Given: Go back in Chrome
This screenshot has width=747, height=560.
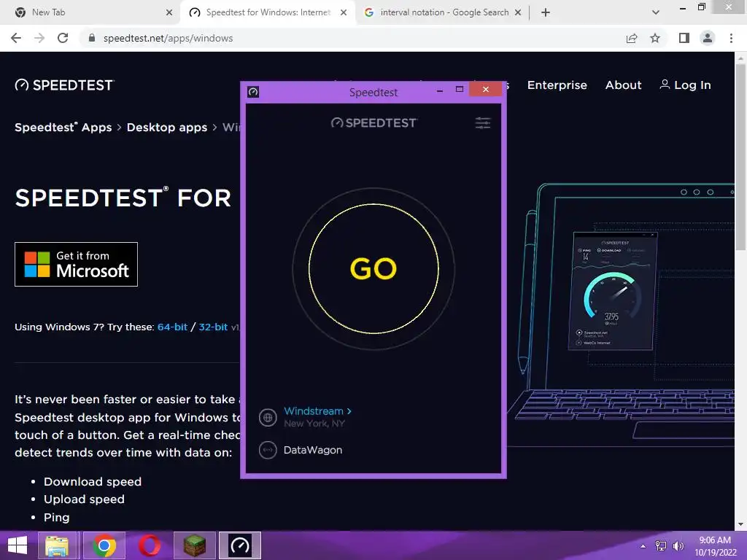Looking at the screenshot, I should pyautogui.click(x=16, y=38).
